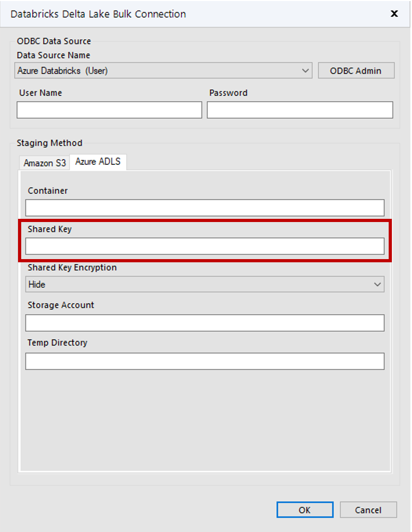Click inside the User Name field
This screenshot has height=532, width=412.
pyautogui.click(x=109, y=110)
